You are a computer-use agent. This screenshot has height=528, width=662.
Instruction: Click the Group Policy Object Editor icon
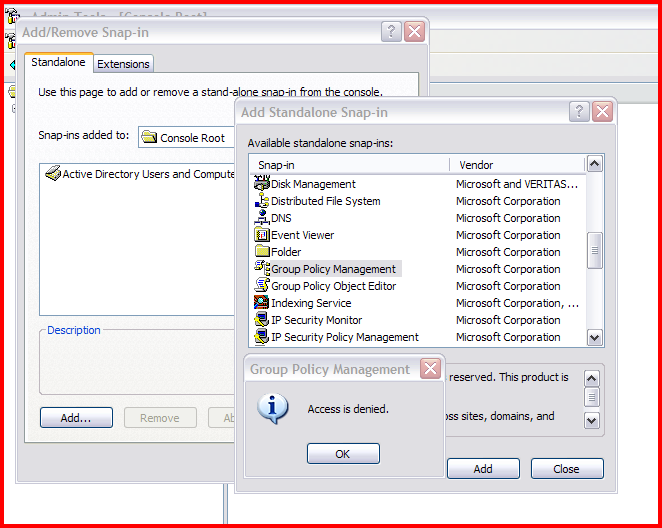(262, 286)
